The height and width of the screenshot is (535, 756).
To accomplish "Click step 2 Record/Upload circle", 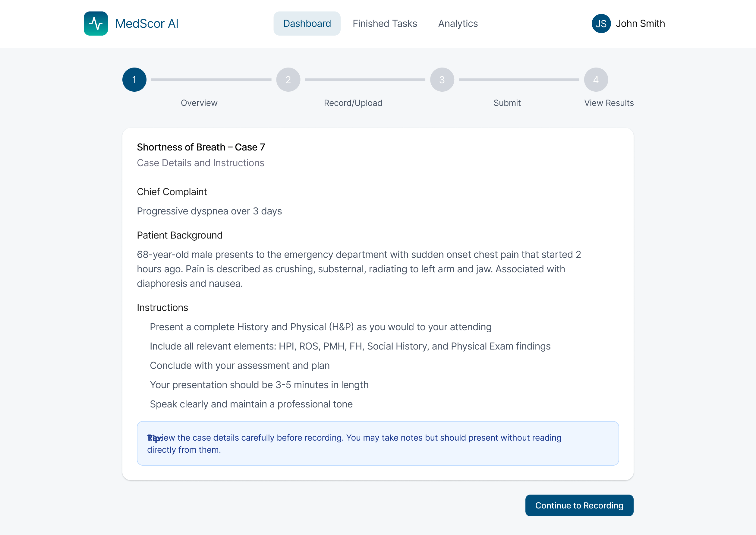I will [288, 79].
